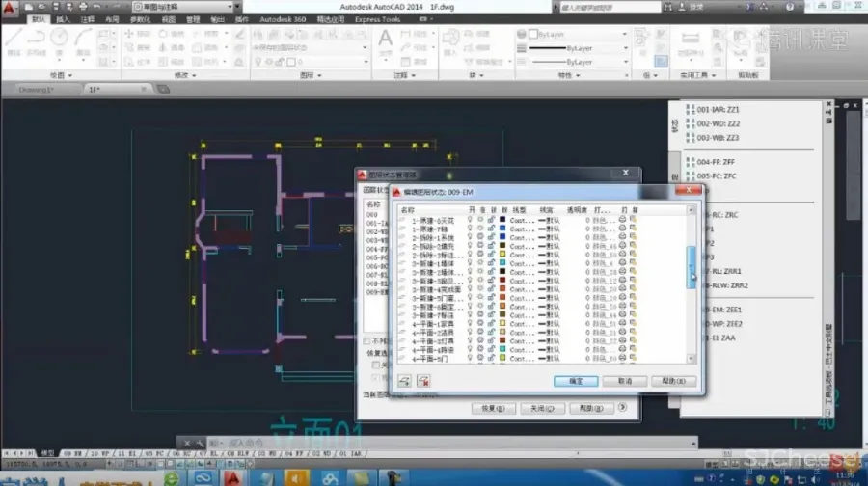
Task: Toggle light bulb for layer 1-原建-6天花
Action: coord(471,219)
